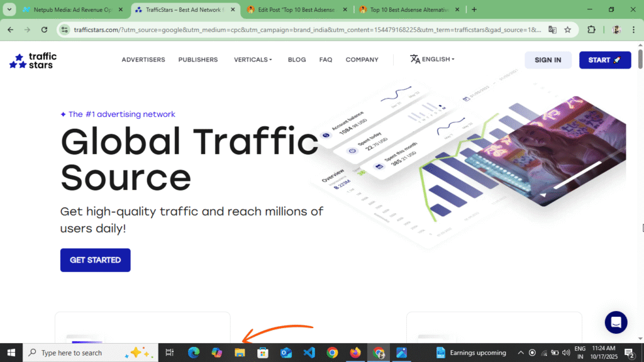The height and width of the screenshot is (362, 644).
Task: Open Outlook from the taskbar
Action: (x=286, y=353)
